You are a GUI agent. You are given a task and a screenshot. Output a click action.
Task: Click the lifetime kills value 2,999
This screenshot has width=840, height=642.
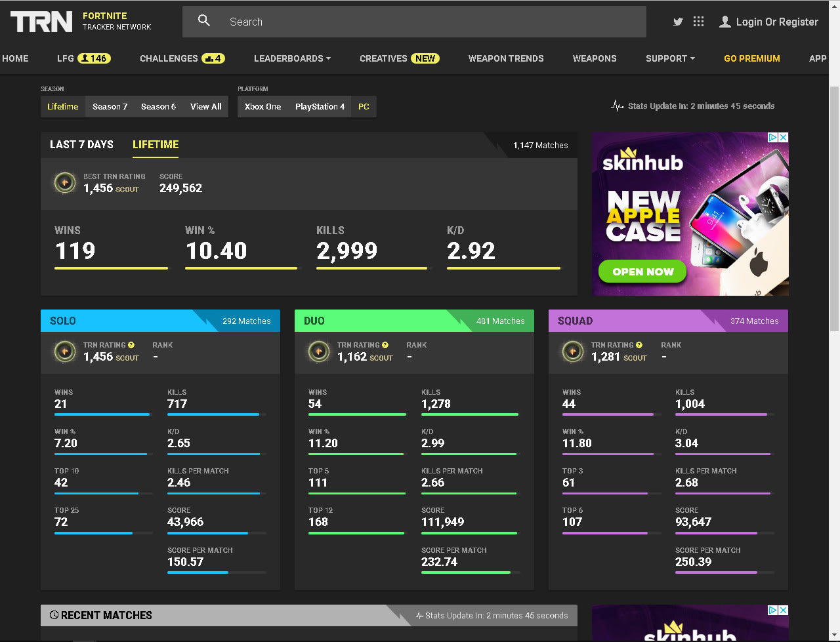point(347,251)
